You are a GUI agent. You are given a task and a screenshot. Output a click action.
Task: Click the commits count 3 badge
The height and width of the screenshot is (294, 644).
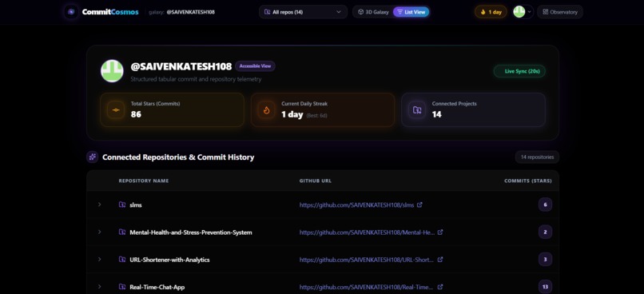(545, 260)
